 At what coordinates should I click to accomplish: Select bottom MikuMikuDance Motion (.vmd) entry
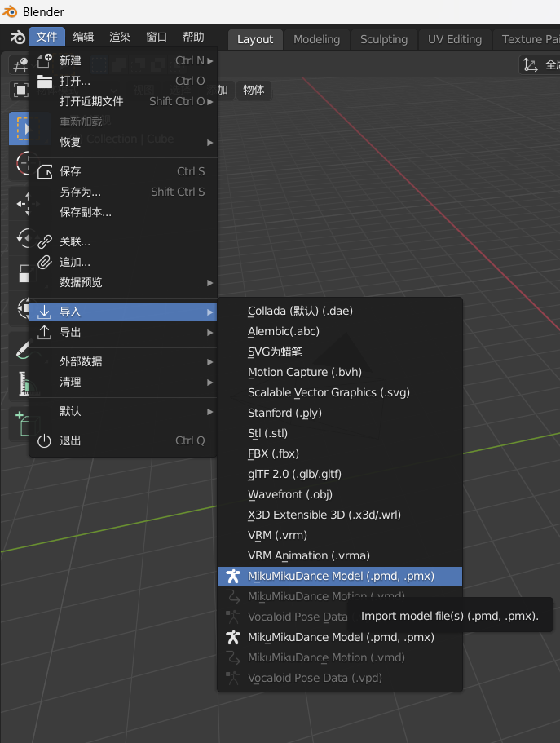(340, 657)
